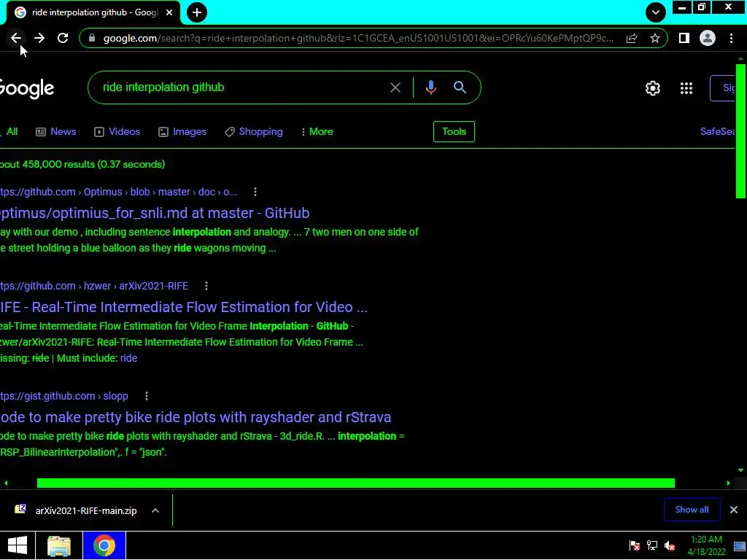Click the github.com hzwer arXiv2021-RIFE breadcrumb
The height and width of the screenshot is (560, 747).
click(x=94, y=286)
